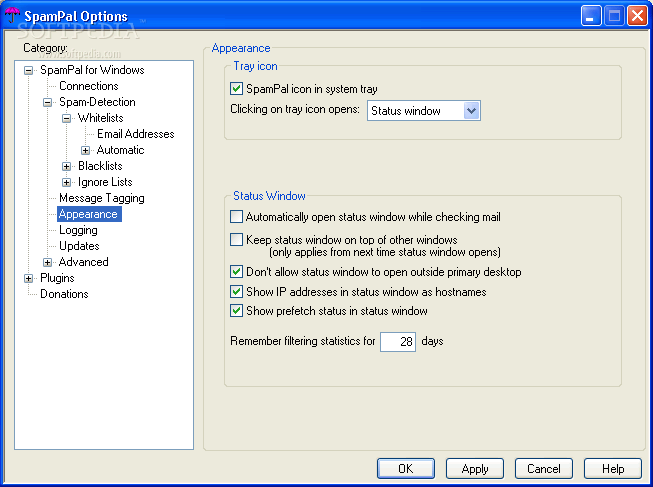Collapse the Spam-Detection tree node
The height and width of the screenshot is (487, 653).
tap(47, 102)
